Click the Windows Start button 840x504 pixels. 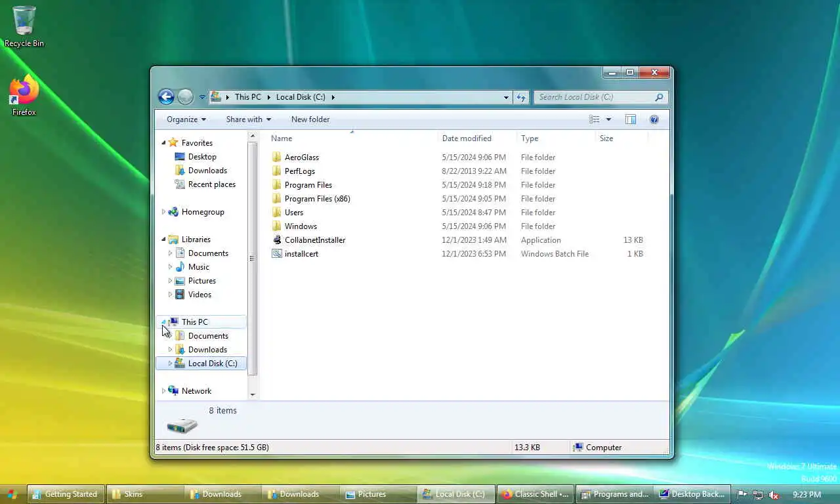[12, 494]
